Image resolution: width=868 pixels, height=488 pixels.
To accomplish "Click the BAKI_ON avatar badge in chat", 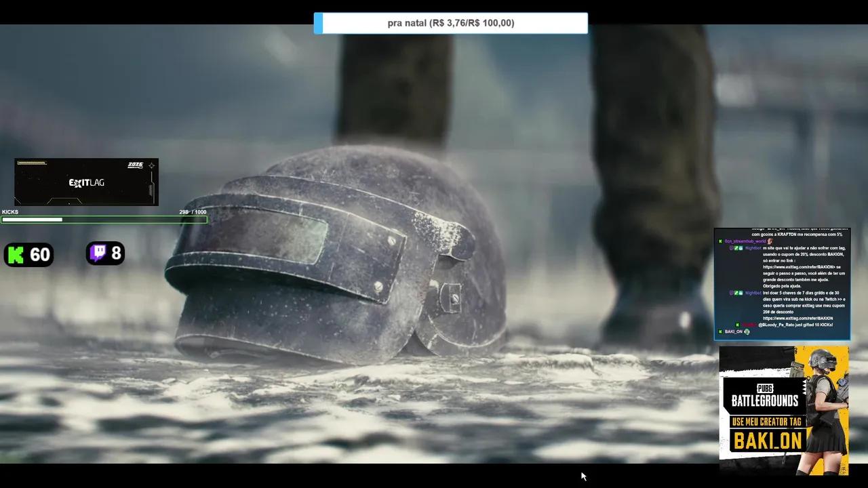I will [747, 332].
